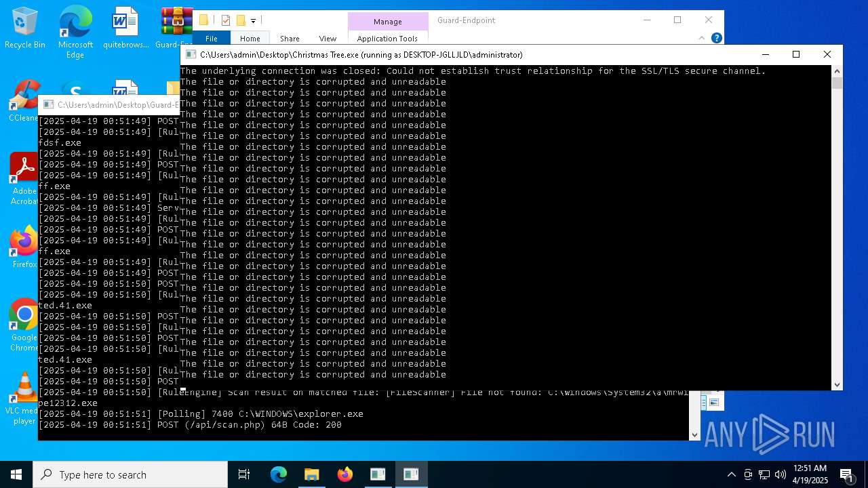868x488 pixels.
Task: Minimize the Christmas Tree.exe console window
Action: pos(765,54)
